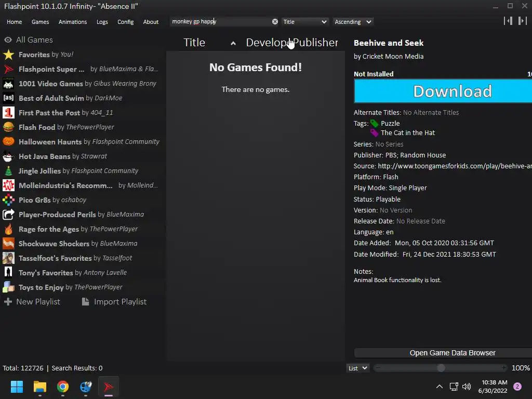
Task: Click The Cat in the Hat tag
Action: point(407,132)
